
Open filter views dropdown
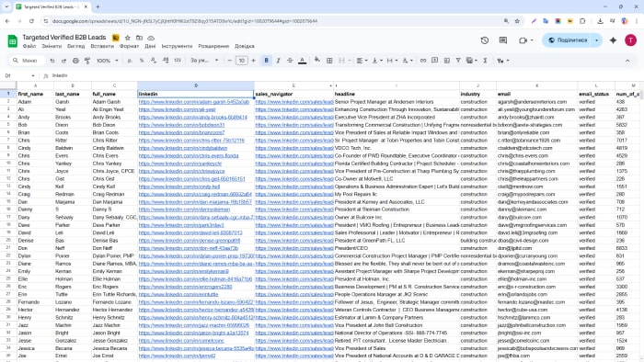click(471, 61)
